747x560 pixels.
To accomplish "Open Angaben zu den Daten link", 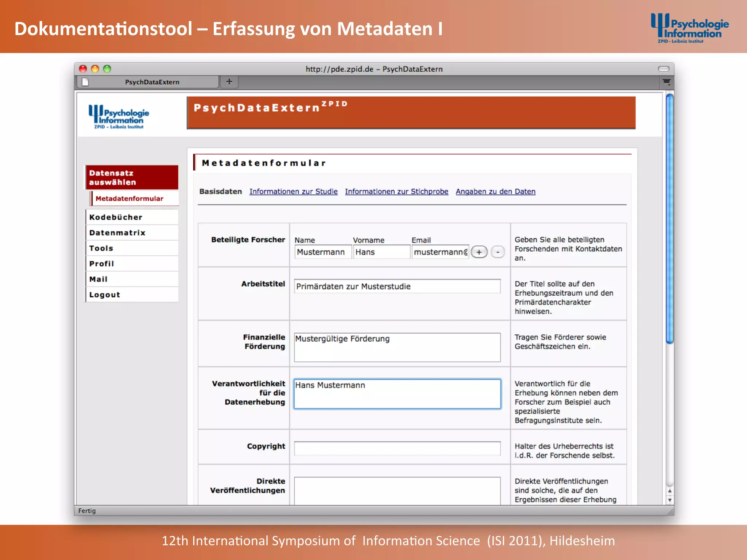I will (x=495, y=191).
